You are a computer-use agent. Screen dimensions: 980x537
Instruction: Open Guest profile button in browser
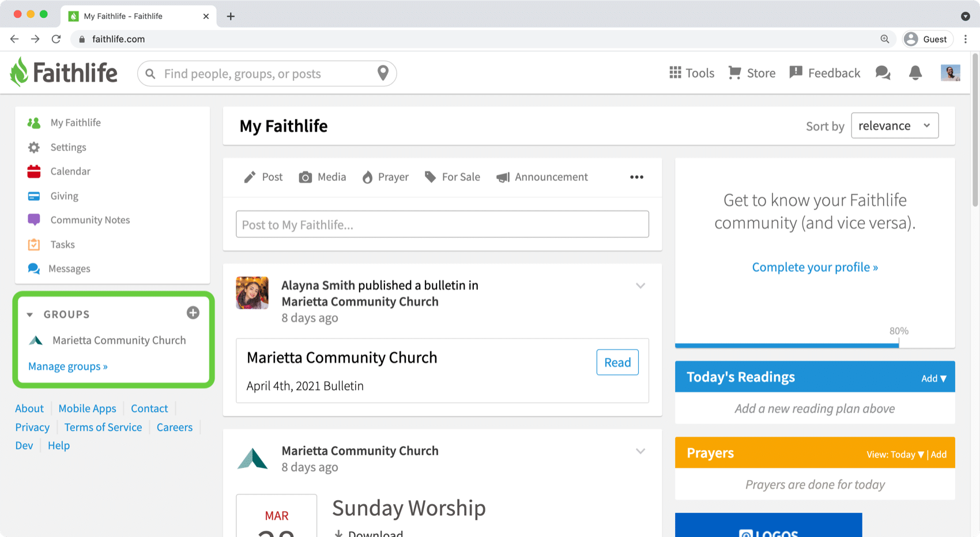pyautogui.click(x=927, y=39)
